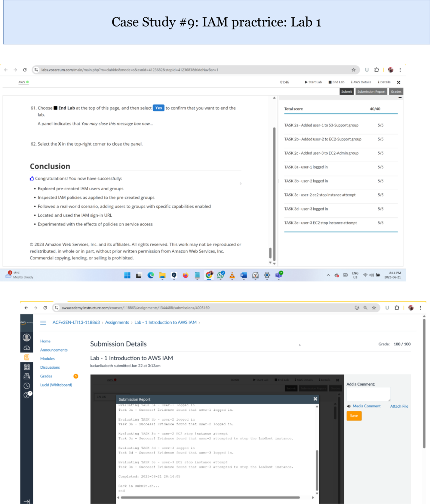Image resolution: width=430 pixels, height=504 pixels.
Task: Go to Modules in course menu
Action: (x=48, y=358)
